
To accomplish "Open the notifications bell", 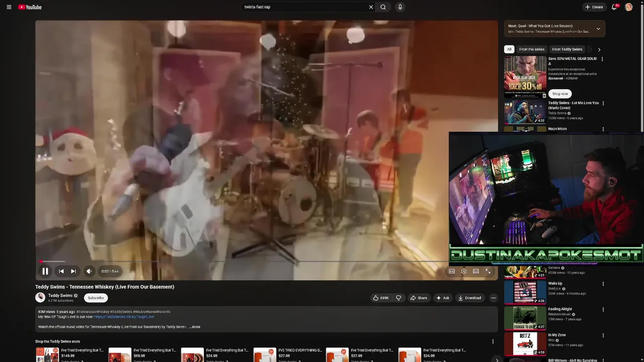I will click(614, 7).
